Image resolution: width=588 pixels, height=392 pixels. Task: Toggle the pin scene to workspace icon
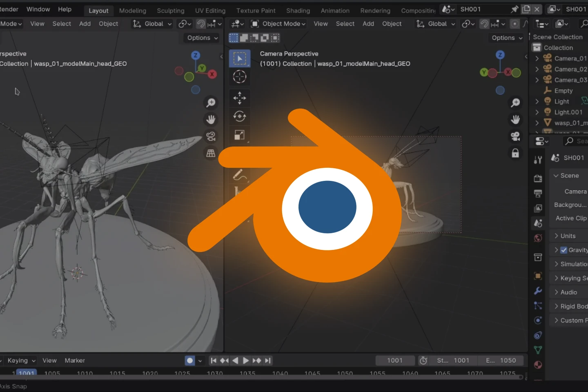(514, 9)
